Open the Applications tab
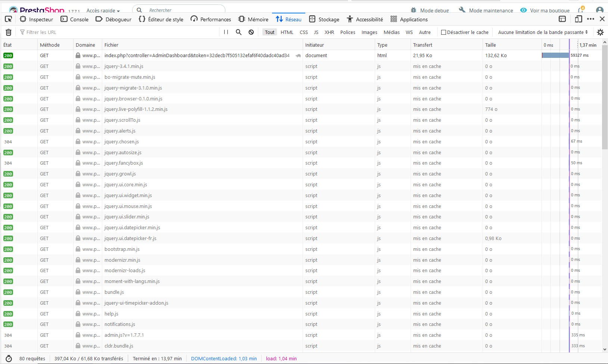 click(x=409, y=19)
